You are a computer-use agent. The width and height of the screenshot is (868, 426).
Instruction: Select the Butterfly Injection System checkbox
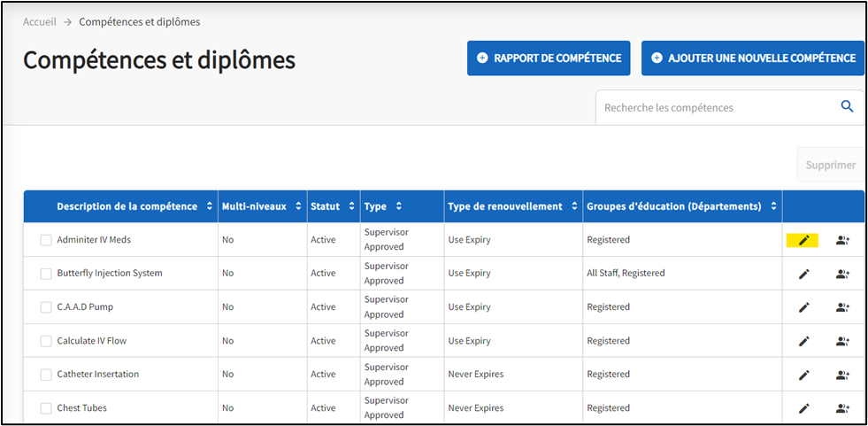46,274
